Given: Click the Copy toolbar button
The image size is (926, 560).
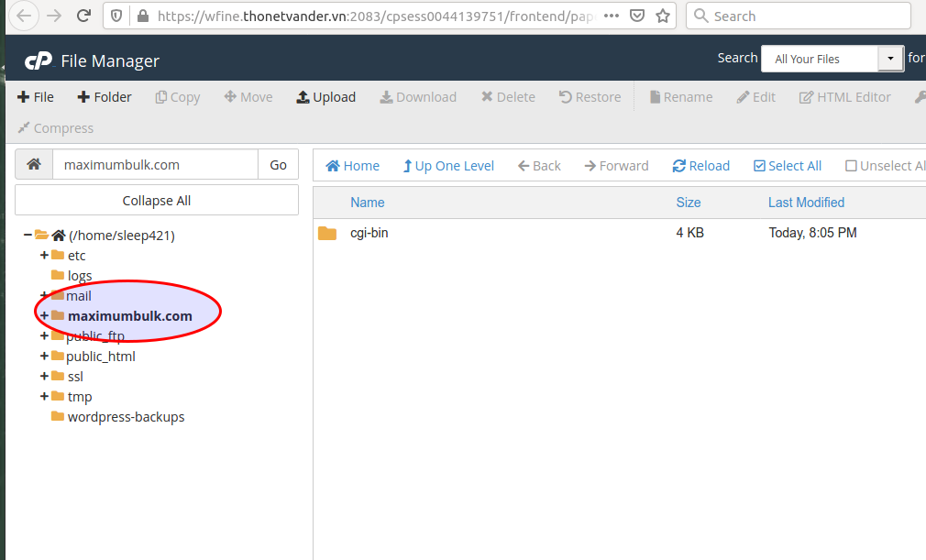Looking at the screenshot, I should coord(178,97).
